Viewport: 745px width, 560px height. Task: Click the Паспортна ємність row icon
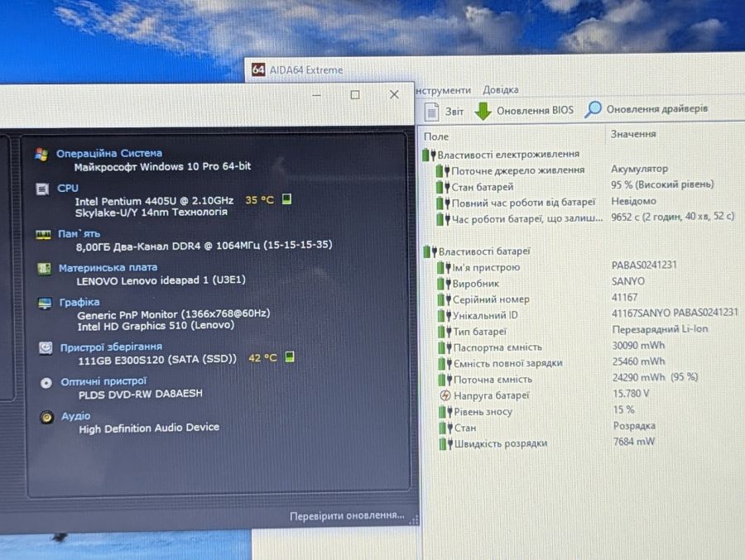pos(445,347)
